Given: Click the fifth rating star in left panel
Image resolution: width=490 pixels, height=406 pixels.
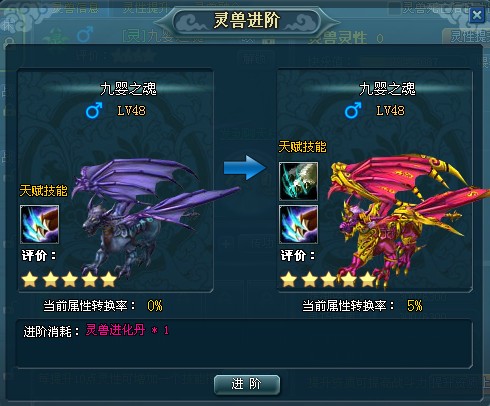Looking at the screenshot, I should coord(109,279).
